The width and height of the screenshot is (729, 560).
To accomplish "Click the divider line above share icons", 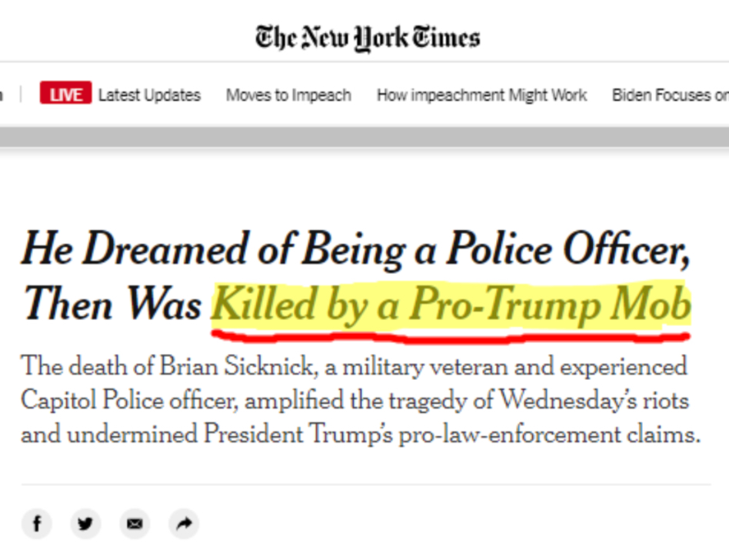I will click(366, 485).
